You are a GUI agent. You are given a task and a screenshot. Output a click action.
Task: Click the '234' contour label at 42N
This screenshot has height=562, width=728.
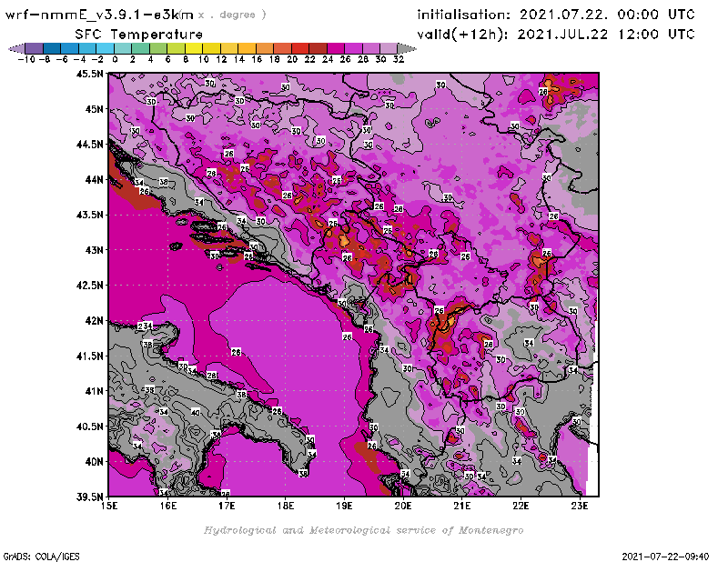(146, 326)
